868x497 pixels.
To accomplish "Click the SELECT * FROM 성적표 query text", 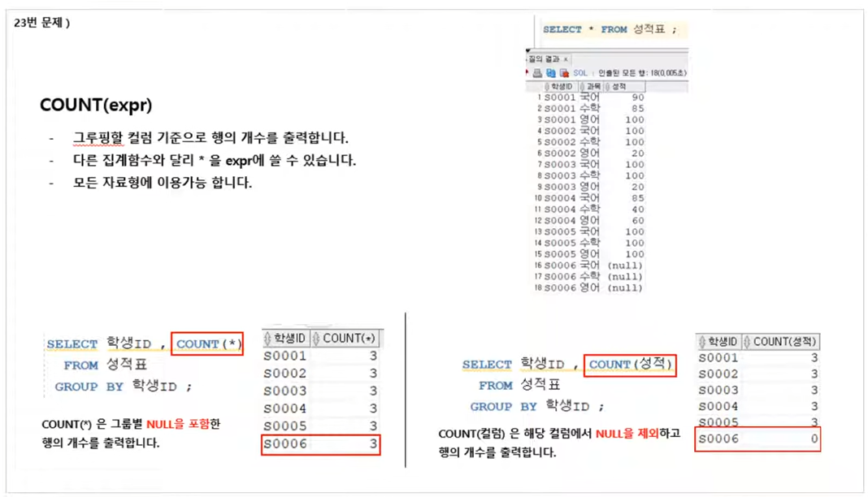I will click(610, 29).
